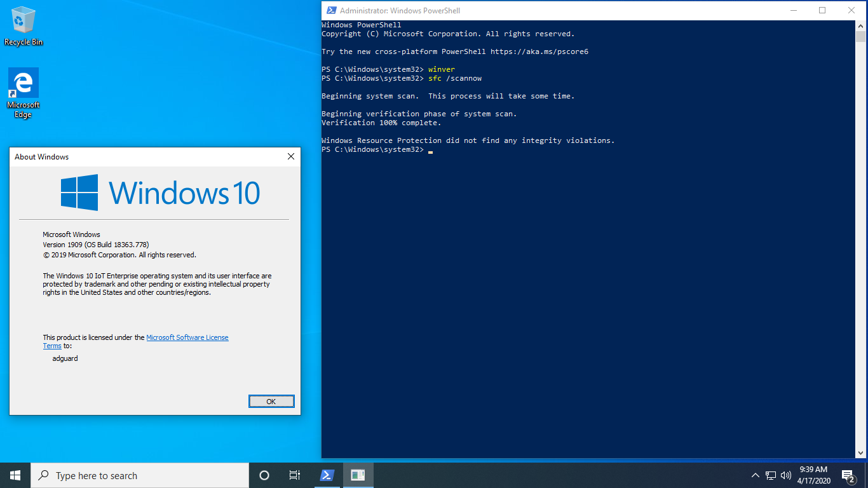Viewport: 868px width, 488px height.
Task: Click OK in the About Windows dialog
Action: tap(271, 401)
